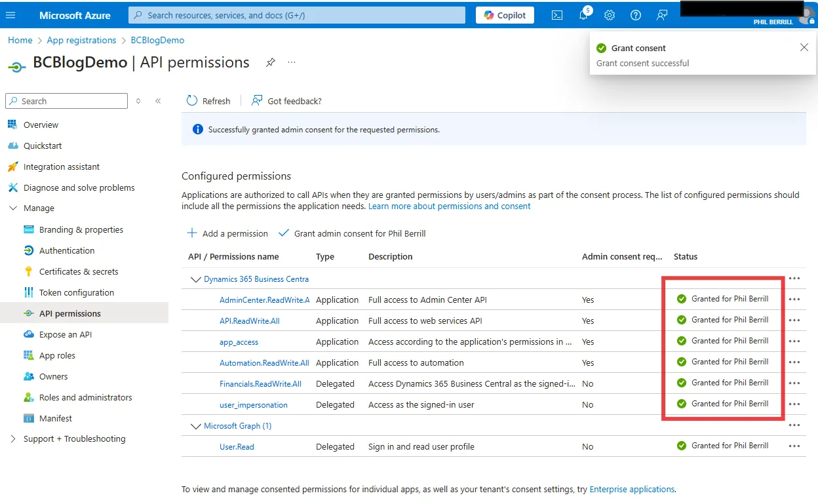The height and width of the screenshot is (504, 818).
Task: Click Grant admin consent for Phil Berrill
Action: coord(353,233)
